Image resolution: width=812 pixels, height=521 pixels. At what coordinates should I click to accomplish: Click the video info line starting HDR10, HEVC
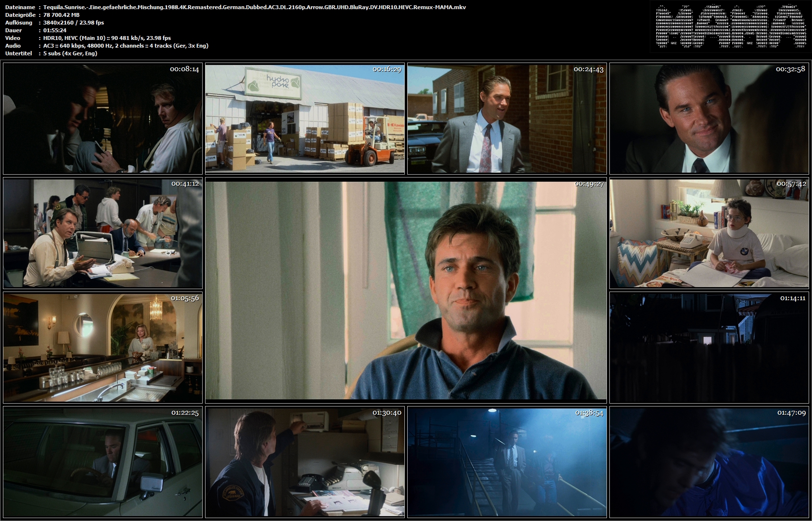107,38
